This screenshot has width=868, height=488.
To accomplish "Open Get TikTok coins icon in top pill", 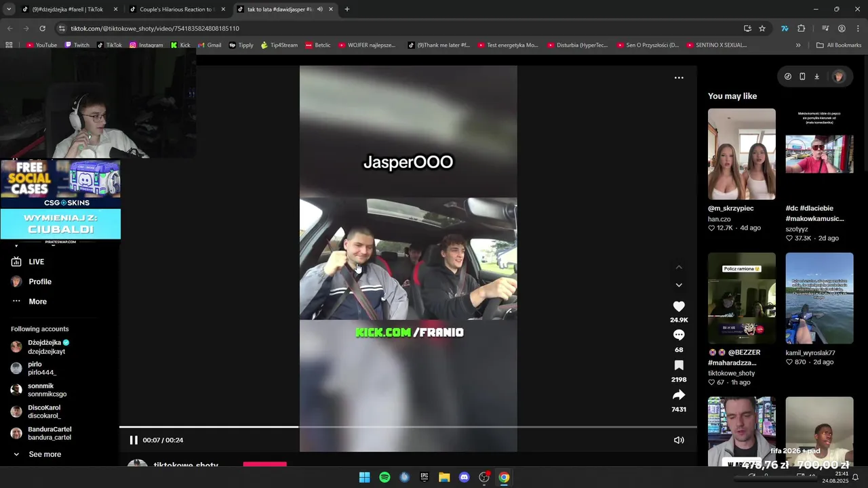I will click(x=788, y=77).
